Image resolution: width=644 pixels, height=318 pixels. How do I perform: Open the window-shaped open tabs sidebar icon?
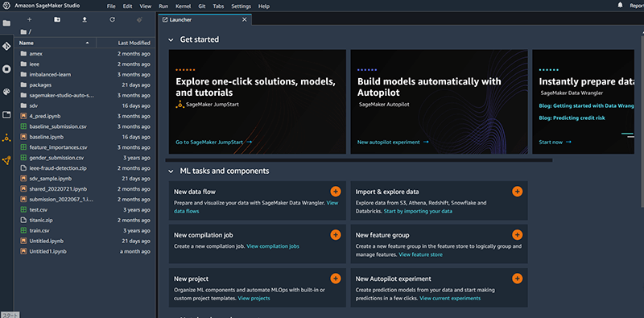coord(6,115)
